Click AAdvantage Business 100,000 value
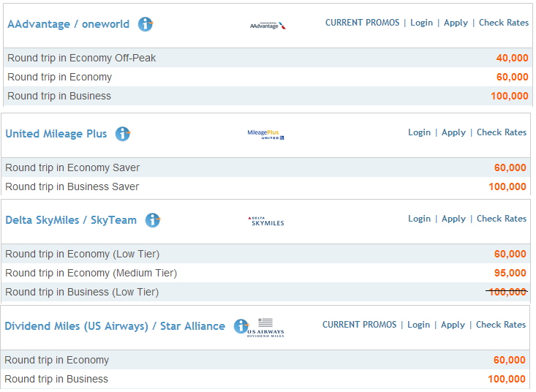 click(x=510, y=96)
